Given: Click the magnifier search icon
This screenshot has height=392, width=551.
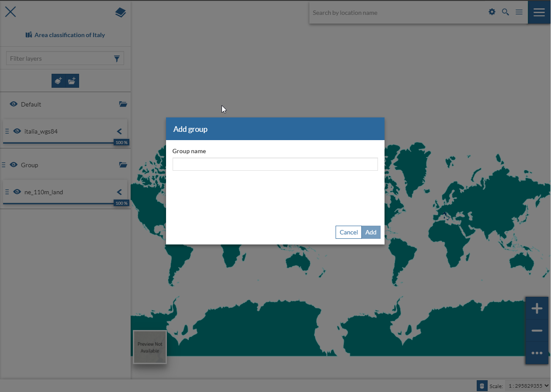Looking at the screenshot, I should pyautogui.click(x=506, y=12).
